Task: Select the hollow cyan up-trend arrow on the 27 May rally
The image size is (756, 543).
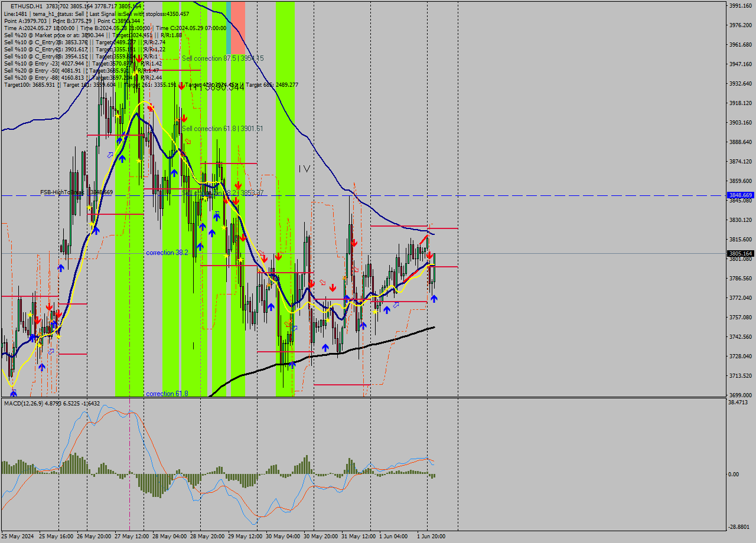Action: (x=109, y=154)
